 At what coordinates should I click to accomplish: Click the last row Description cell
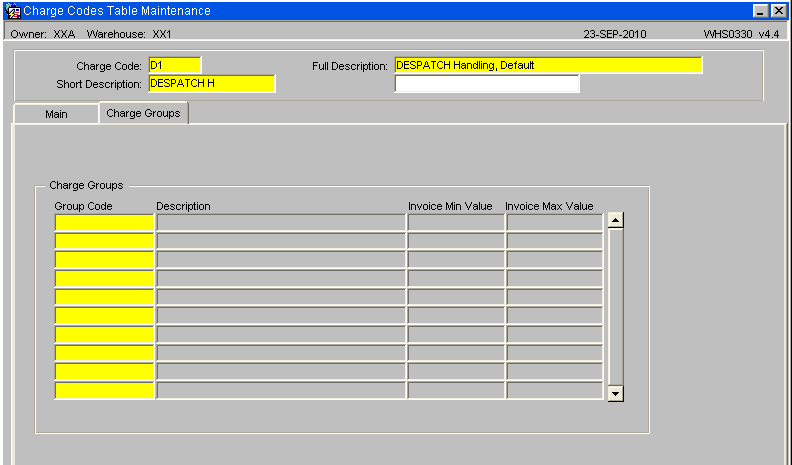coord(281,390)
